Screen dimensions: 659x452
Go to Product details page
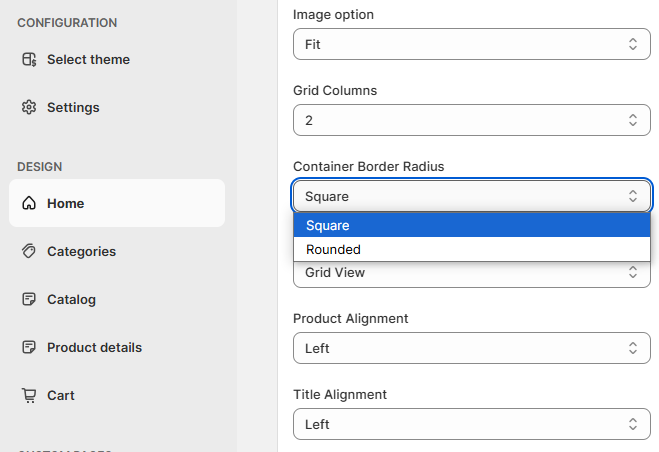tap(117, 347)
